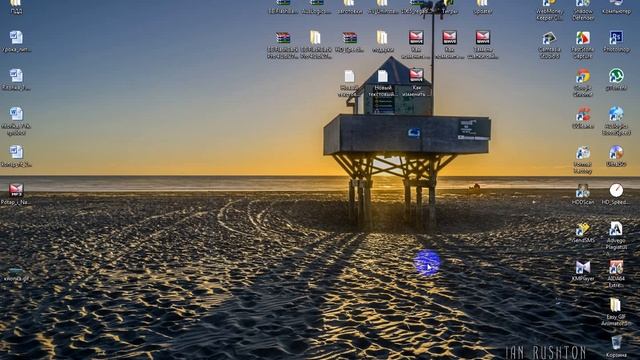
Task: Select the Easy GIF Animator folder
Action: (x=616, y=312)
